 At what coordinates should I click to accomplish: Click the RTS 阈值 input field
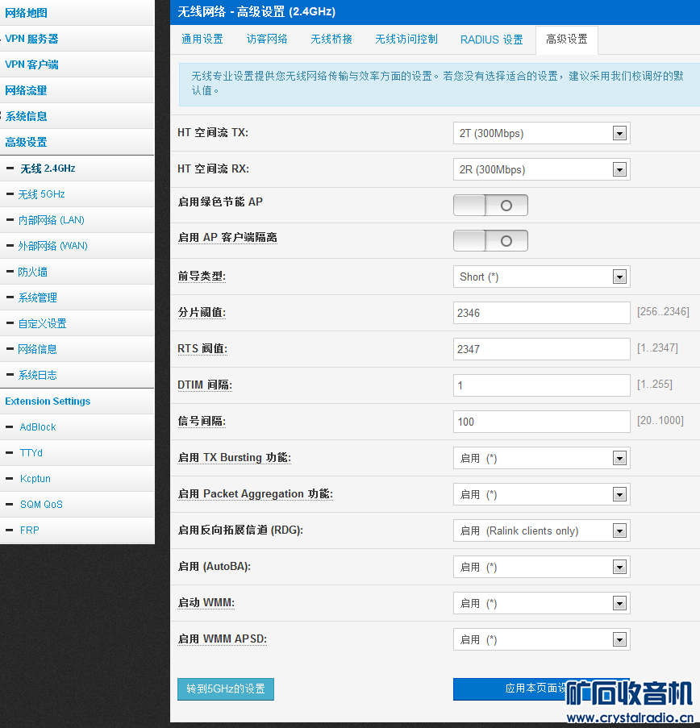(542, 349)
